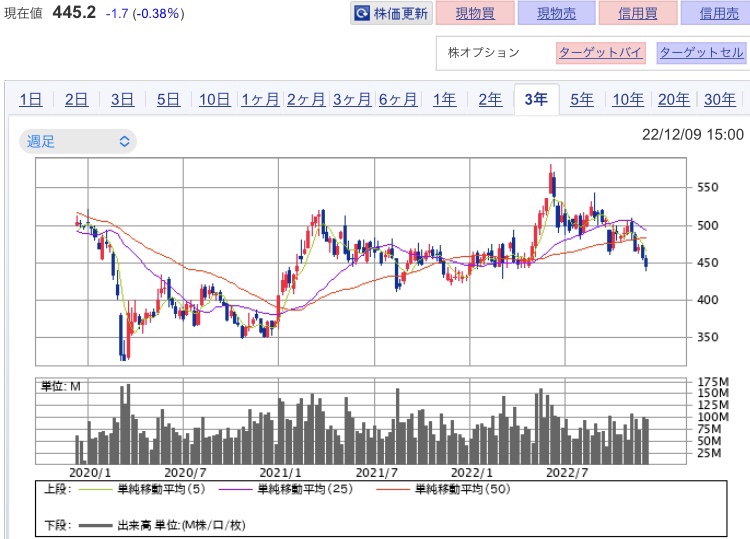
Task: Click the 25M volume axis label
Action: coord(709,452)
